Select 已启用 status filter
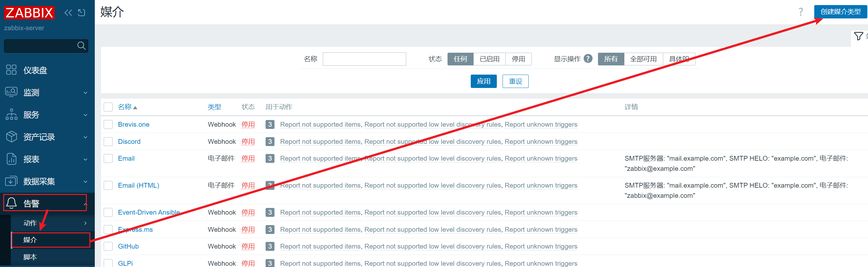868x267 pixels. [489, 59]
